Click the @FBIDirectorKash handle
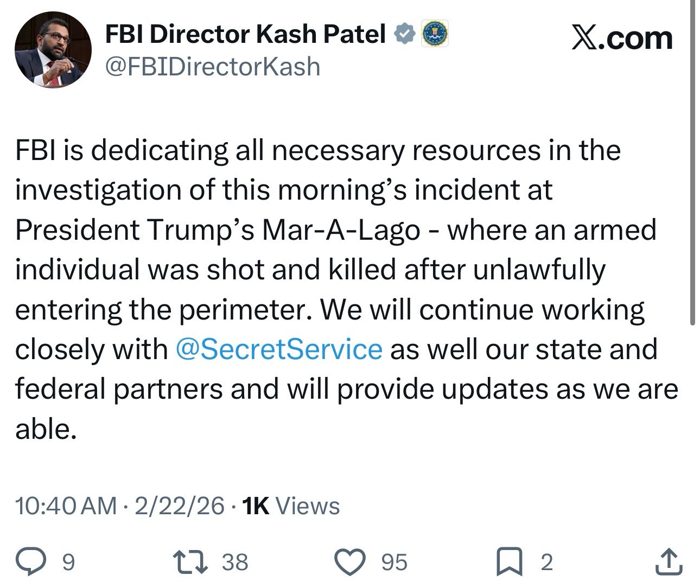 click(212, 67)
